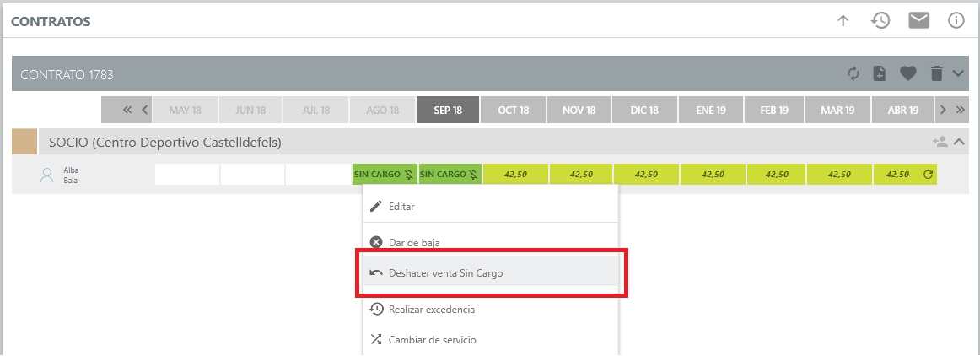Image resolution: width=980 pixels, height=356 pixels.
Task: Collapse Contrato 1783 with the chevron
Action: pos(959,74)
